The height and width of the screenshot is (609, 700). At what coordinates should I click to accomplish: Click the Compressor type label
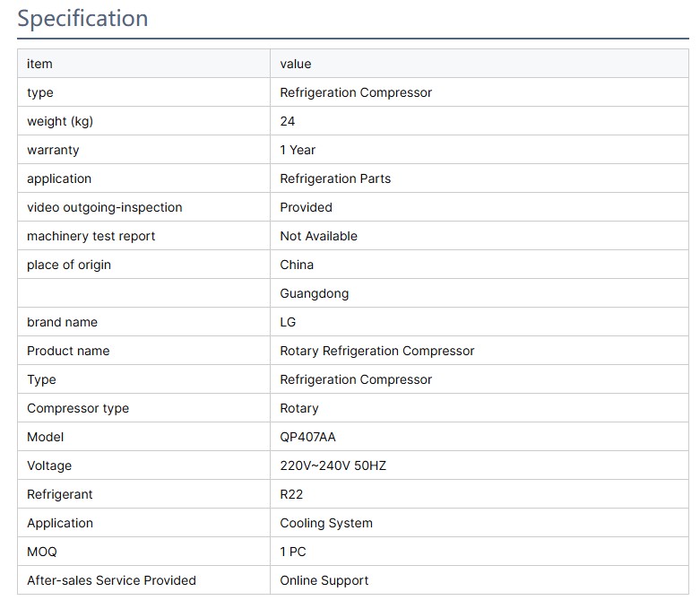pyautogui.click(x=78, y=408)
